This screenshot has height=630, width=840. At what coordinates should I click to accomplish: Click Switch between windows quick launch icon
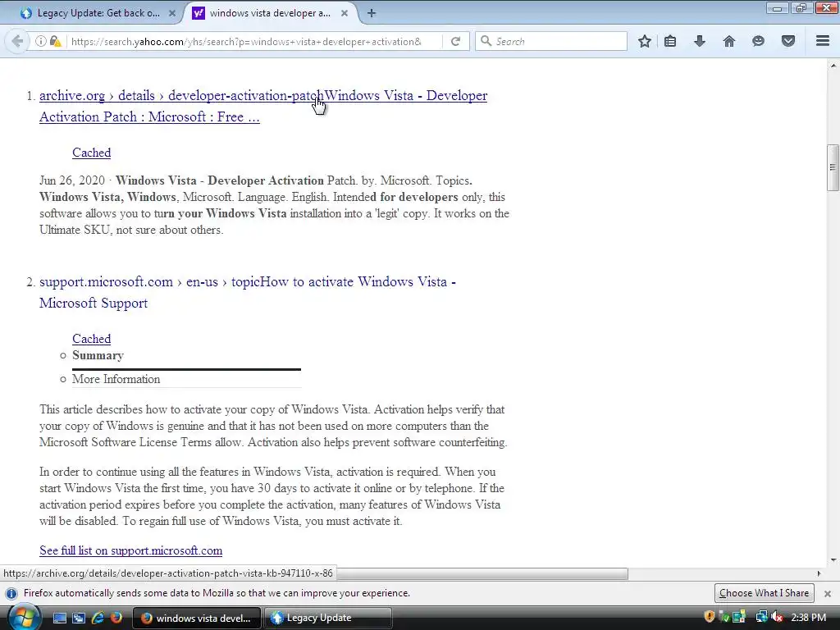pos(79,618)
